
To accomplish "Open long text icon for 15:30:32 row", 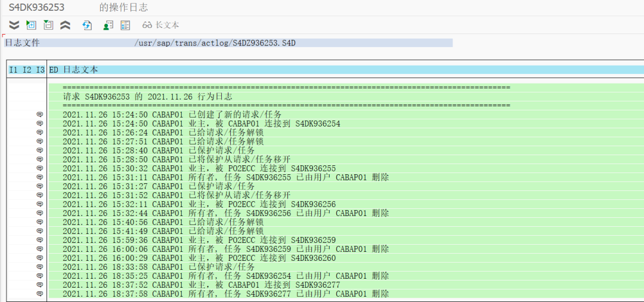I will coord(40,168).
